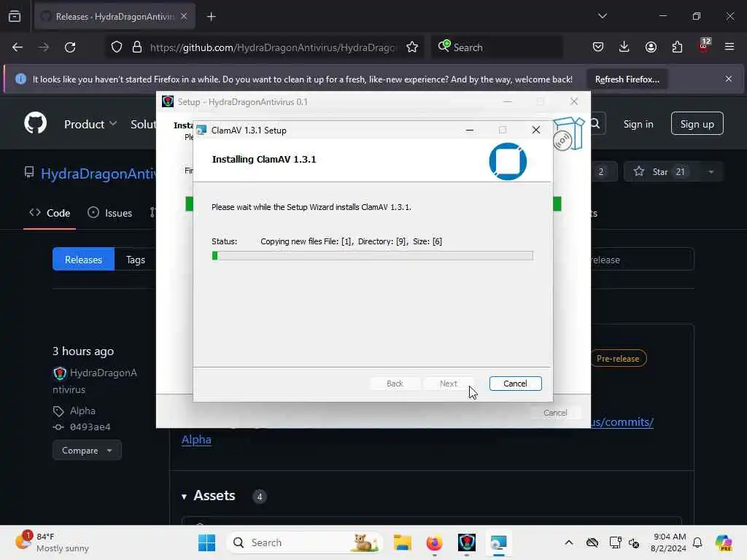Open the taskbar clock and date

(668, 542)
